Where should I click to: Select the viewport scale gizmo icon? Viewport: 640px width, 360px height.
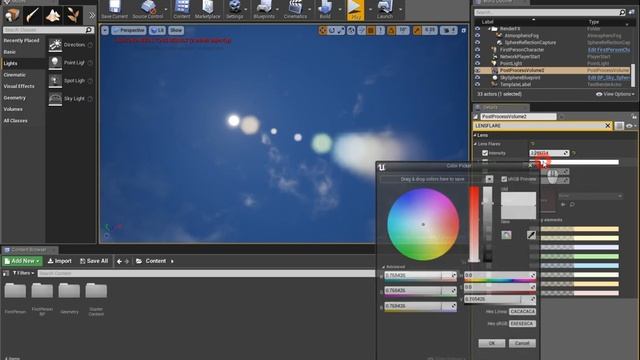pos(341,30)
